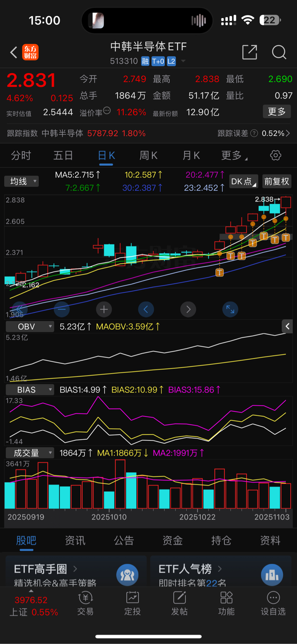Image resolution: width=297 pixels, height=644 pixels.
Task: Go back using the left chevron
Action: tap(14, 52)
